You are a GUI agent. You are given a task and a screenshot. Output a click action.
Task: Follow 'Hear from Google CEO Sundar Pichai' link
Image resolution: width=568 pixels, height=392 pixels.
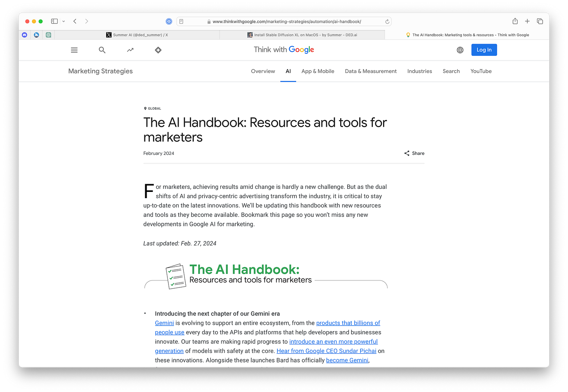tap(327, 351)
